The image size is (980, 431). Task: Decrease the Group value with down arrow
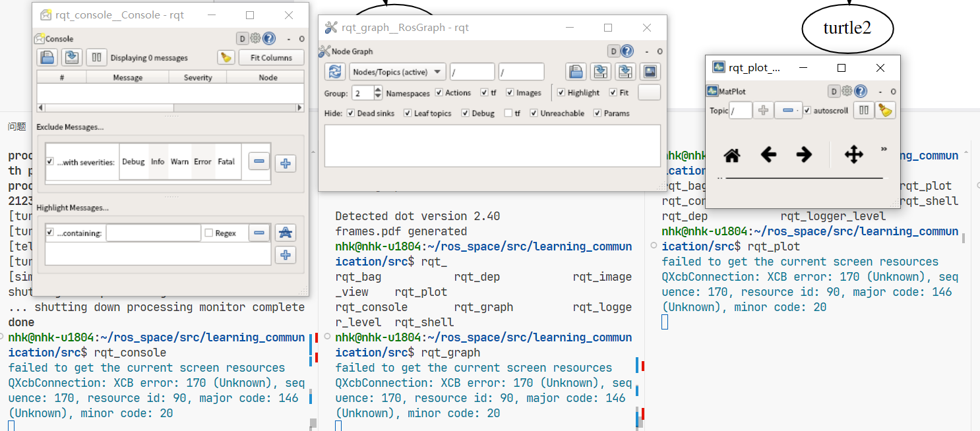[x=378, y=96]
